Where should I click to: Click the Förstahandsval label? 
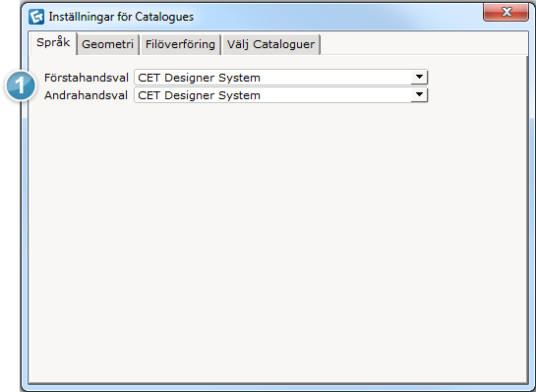coord(87,78)
